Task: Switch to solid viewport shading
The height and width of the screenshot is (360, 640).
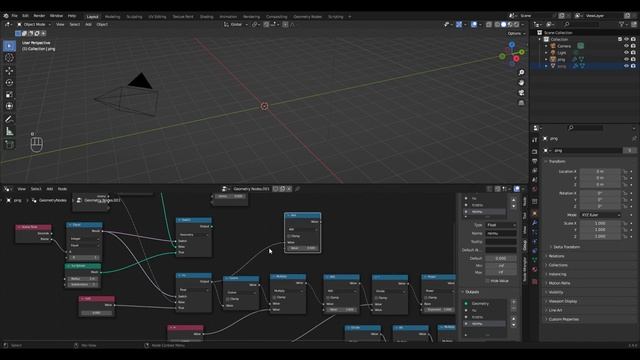Action: [504, 24]
